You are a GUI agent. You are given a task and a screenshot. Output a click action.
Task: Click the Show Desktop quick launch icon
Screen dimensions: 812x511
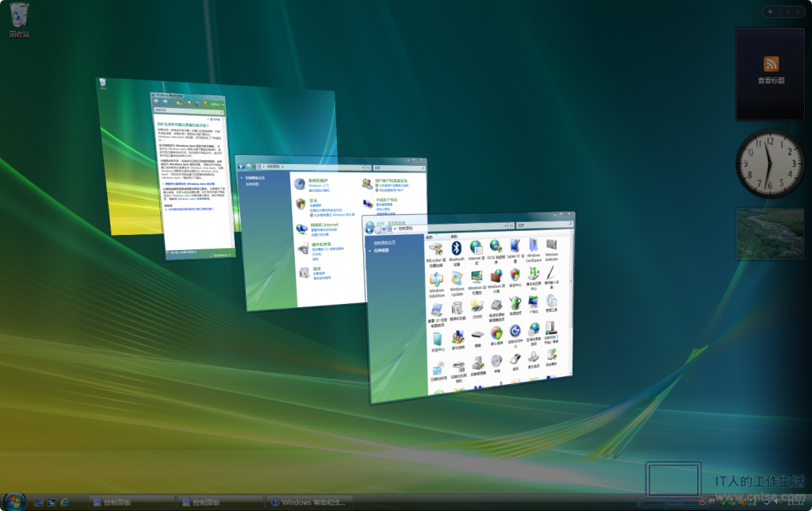point(39,502)
